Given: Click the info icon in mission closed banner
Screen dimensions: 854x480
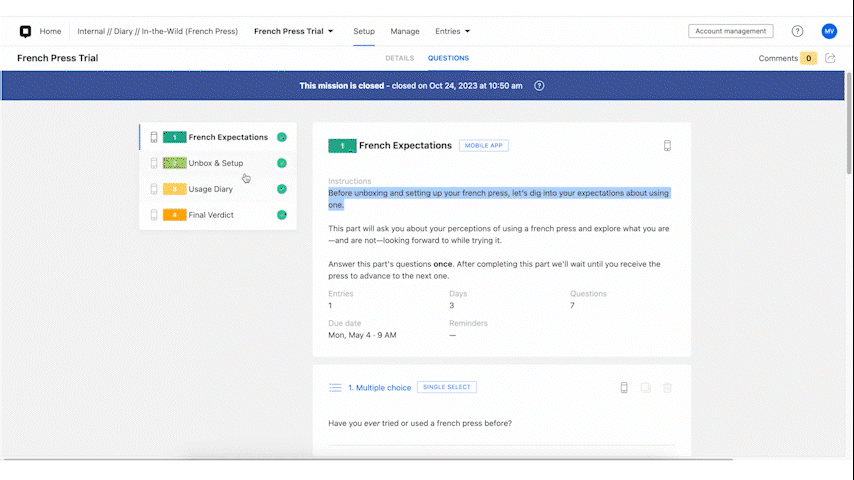Looking at the screenshot, I should (539, 86).
